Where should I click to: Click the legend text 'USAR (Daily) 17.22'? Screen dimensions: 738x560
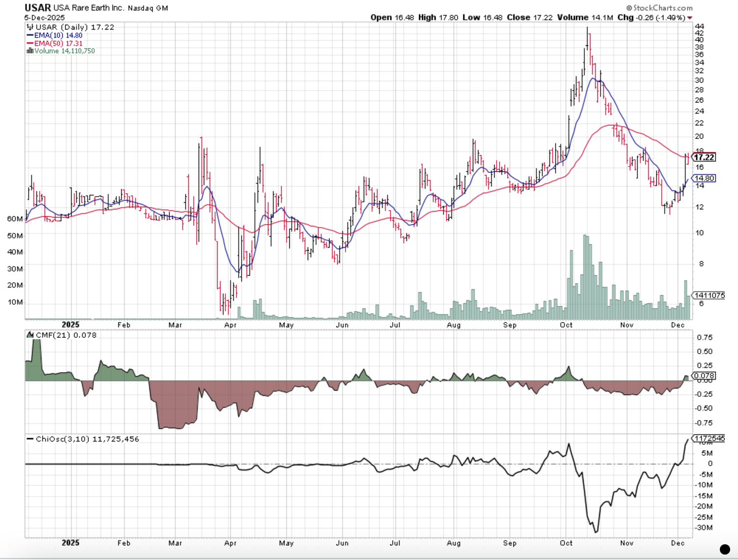[75, 27]
